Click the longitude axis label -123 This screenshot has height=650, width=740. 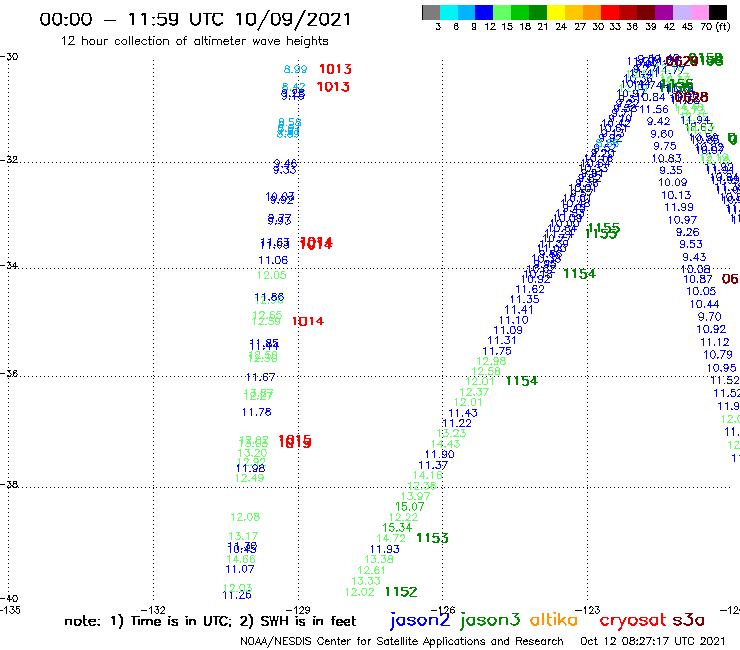[587, 610]
